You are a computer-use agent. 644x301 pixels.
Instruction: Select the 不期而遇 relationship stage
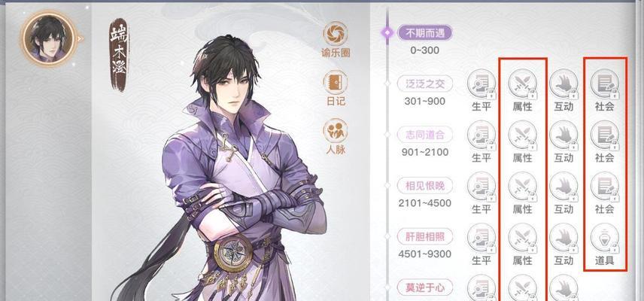[x=425, y=33]
